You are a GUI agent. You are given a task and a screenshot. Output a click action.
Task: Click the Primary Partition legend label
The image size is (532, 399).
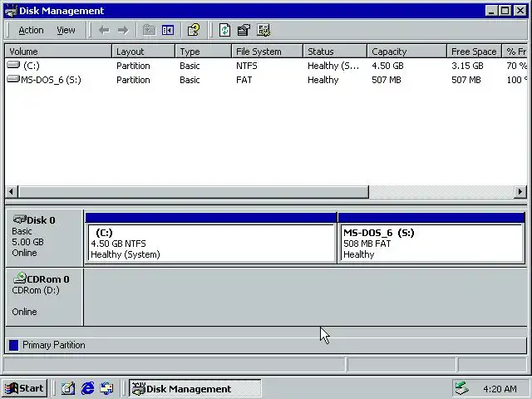click(x=54, y=345)
